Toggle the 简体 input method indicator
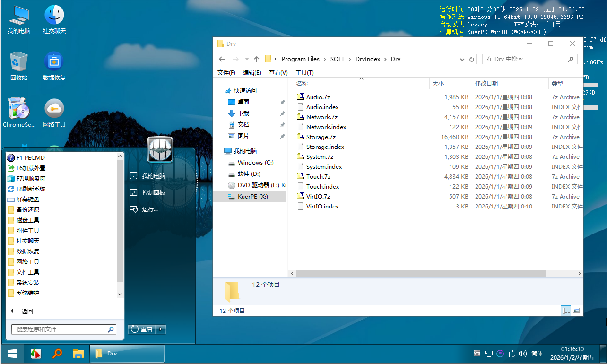 537,354
